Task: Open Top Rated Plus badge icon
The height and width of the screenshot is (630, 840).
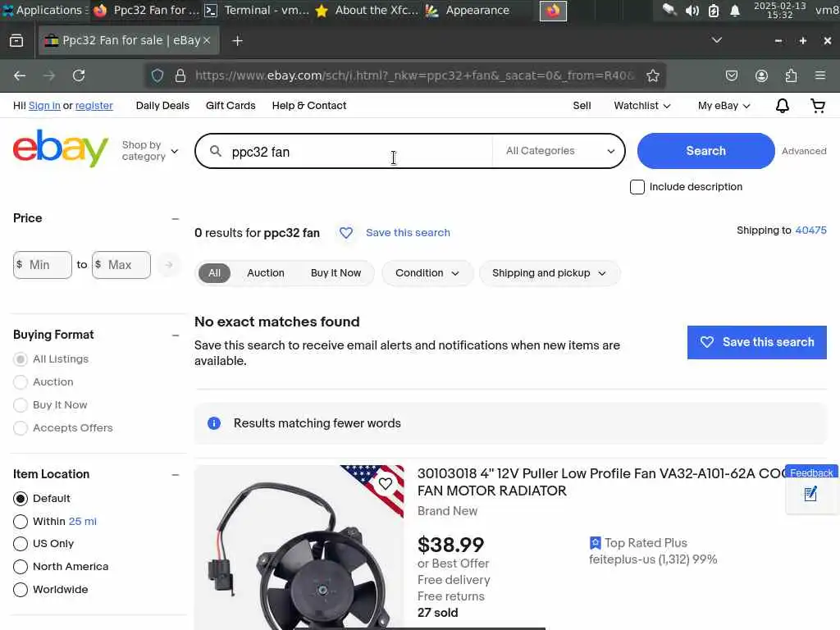Action: click(595, 543)
